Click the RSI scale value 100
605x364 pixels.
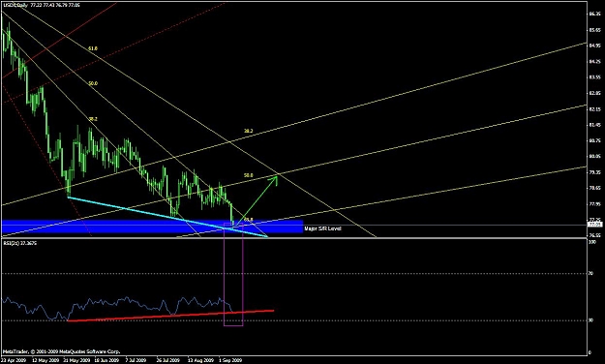[x=591, y=242]
